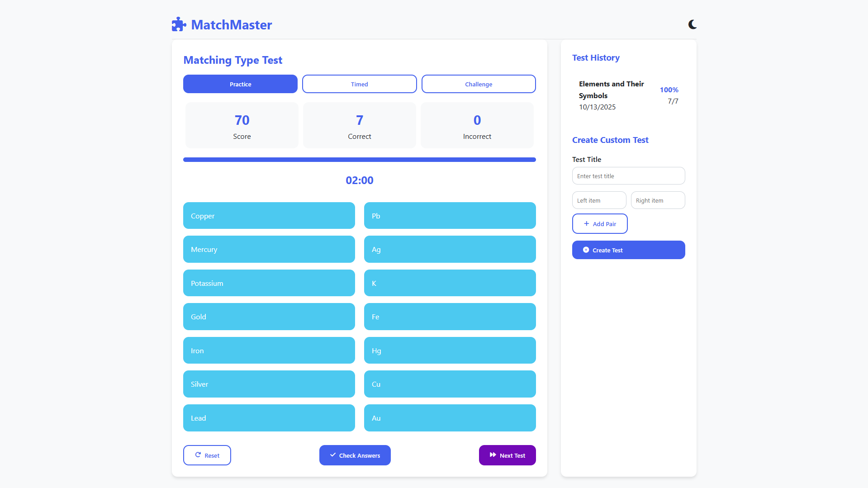Click the plus icon on Add Pair
The image size is (868, 488).
point(586,224)
